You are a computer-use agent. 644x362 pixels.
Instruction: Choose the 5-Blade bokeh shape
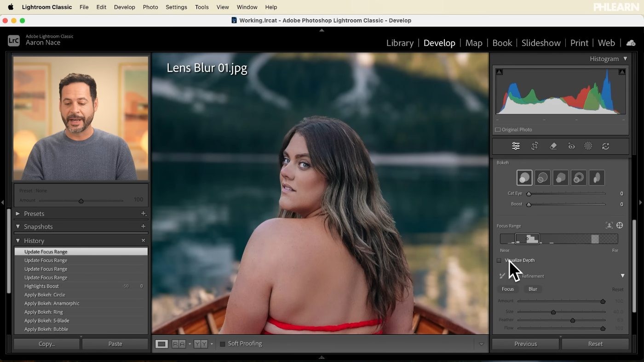[561, 178]
